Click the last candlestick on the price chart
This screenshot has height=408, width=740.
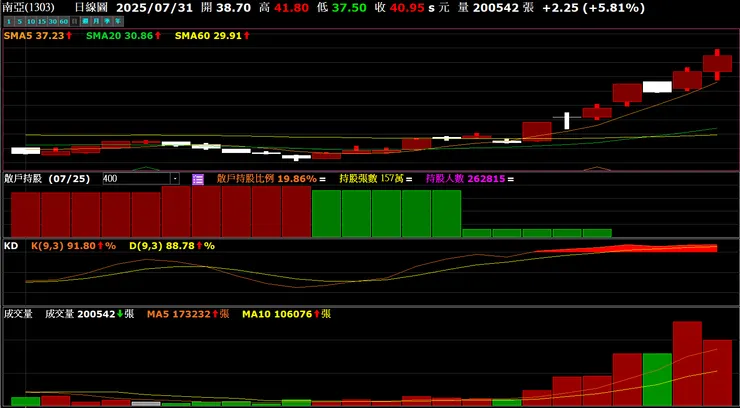pos(717,64)
